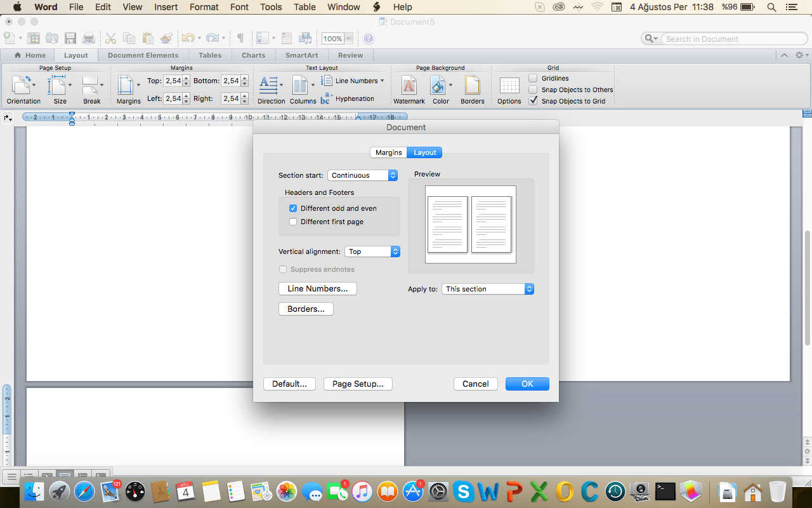812x508 pixels.
Task: Open the Section start dropdown
Action: 362,175
